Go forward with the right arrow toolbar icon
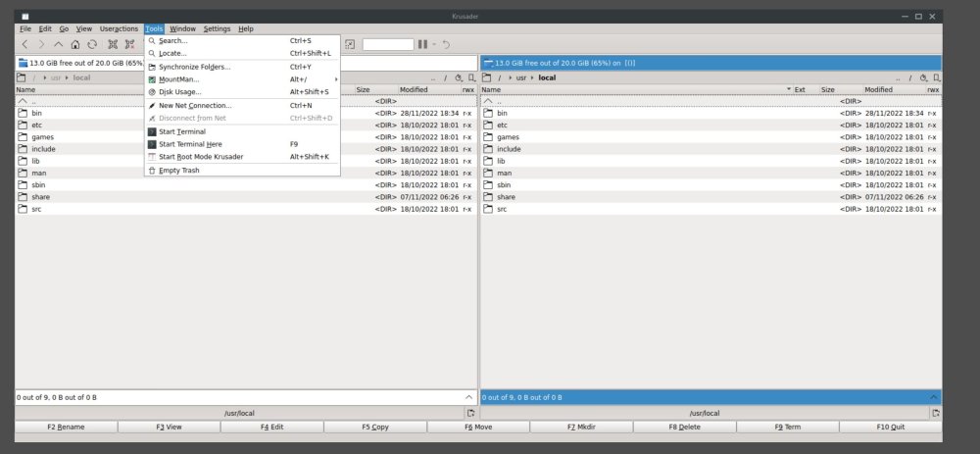The width and height of the screenshot is (980, 454). [x=42, y=44]
